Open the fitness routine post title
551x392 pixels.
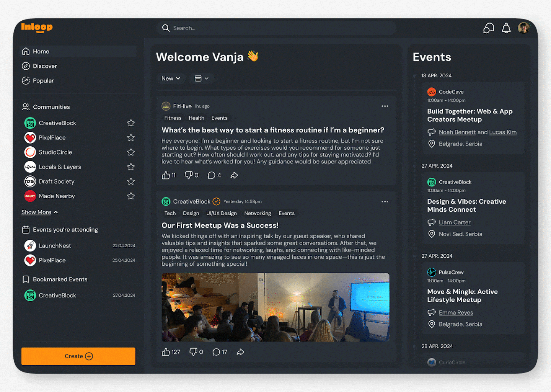[273, 130]
